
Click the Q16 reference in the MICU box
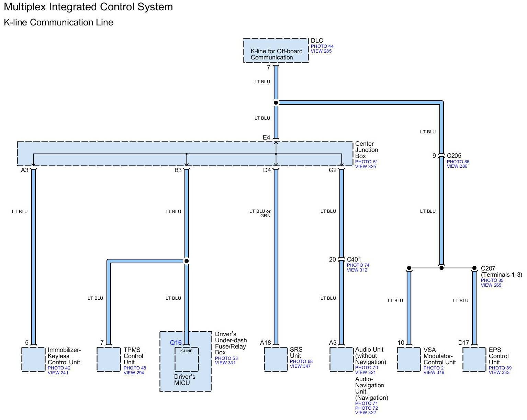click(176, 343)
